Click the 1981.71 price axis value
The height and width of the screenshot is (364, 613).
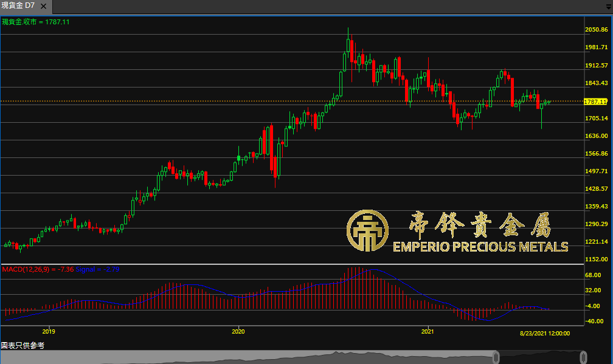(x=596, y=47)
